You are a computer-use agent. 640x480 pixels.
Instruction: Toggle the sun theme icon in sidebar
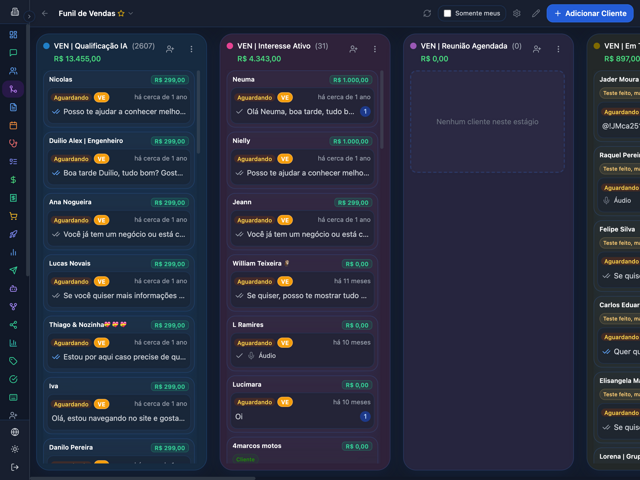[x=15, y=449]
